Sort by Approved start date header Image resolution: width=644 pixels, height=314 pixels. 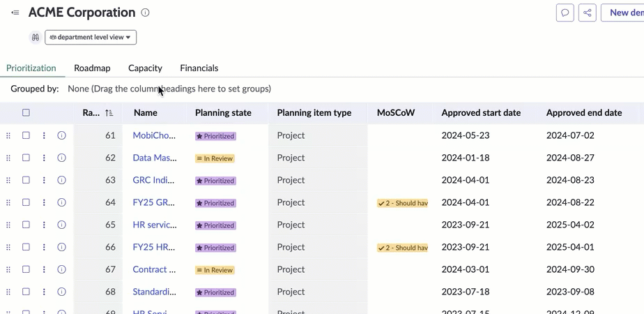coord(481,112)
